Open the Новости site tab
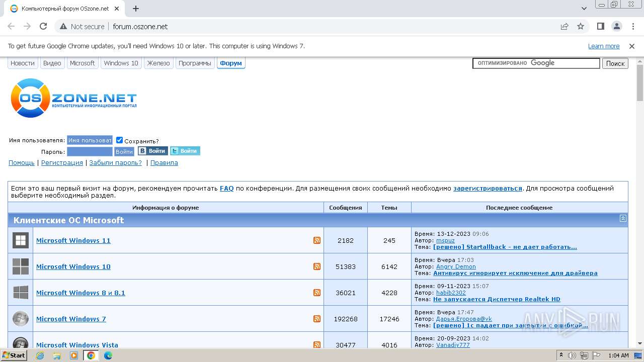The image size is (644, 362). (23, 63)
